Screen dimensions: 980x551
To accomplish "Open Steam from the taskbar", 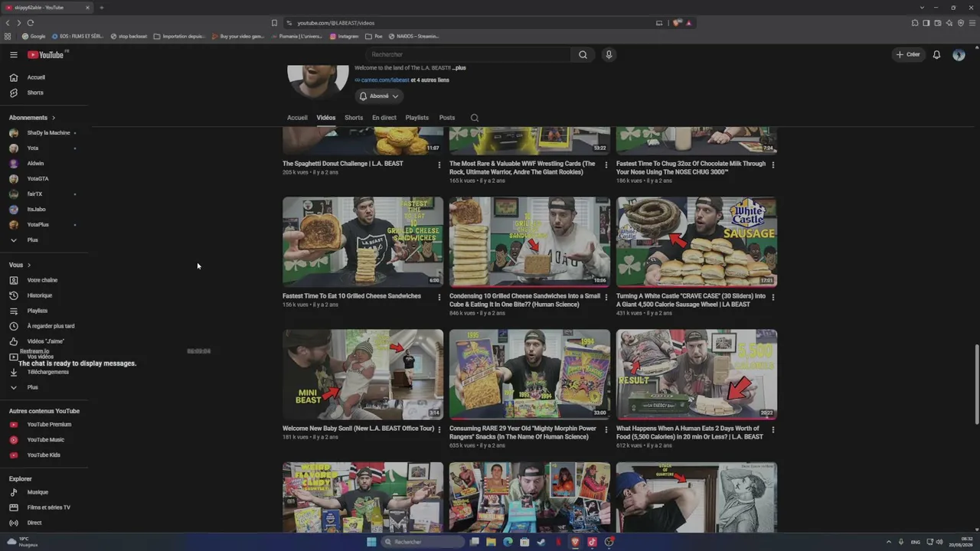I will [x=541, y=542].
